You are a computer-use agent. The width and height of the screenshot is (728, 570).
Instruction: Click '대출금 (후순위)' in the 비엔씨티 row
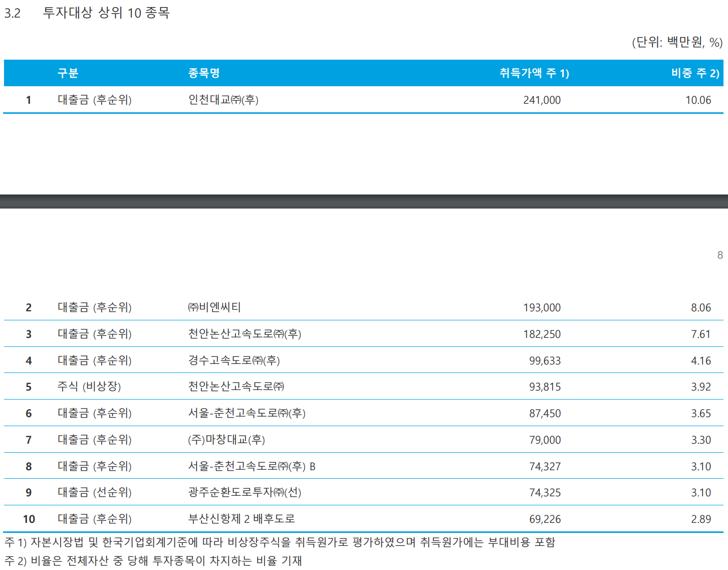(x=95, y=307)
